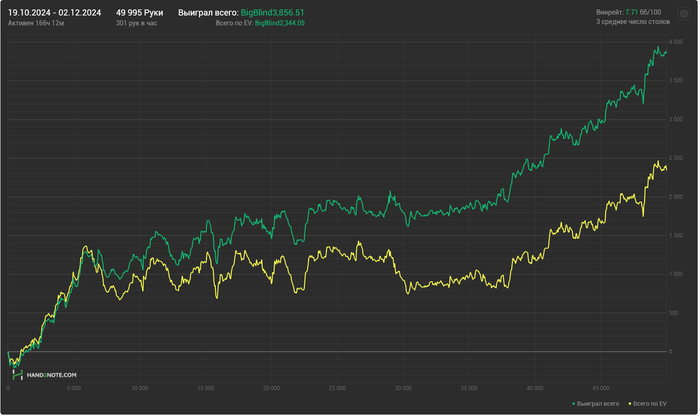Click the 49 995 Руки hands count

pos(140,13)
